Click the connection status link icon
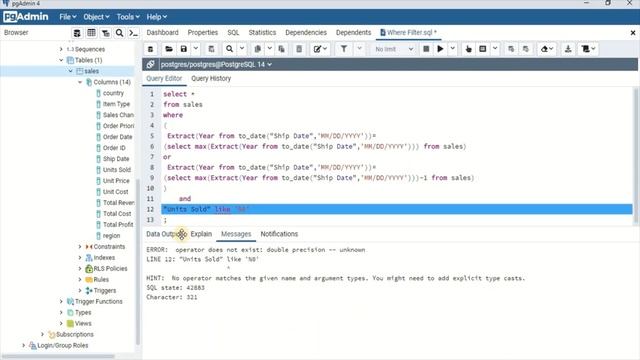640x360 pixels. tap(151, 64)
